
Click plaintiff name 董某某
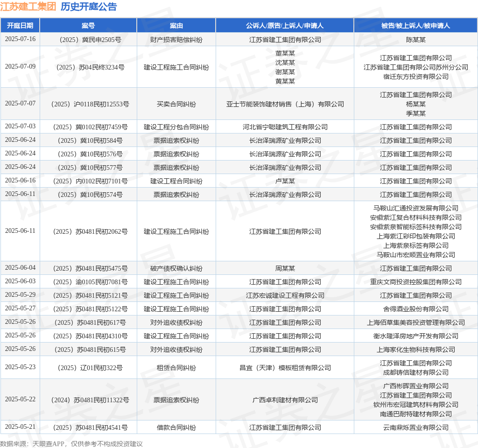285,53
